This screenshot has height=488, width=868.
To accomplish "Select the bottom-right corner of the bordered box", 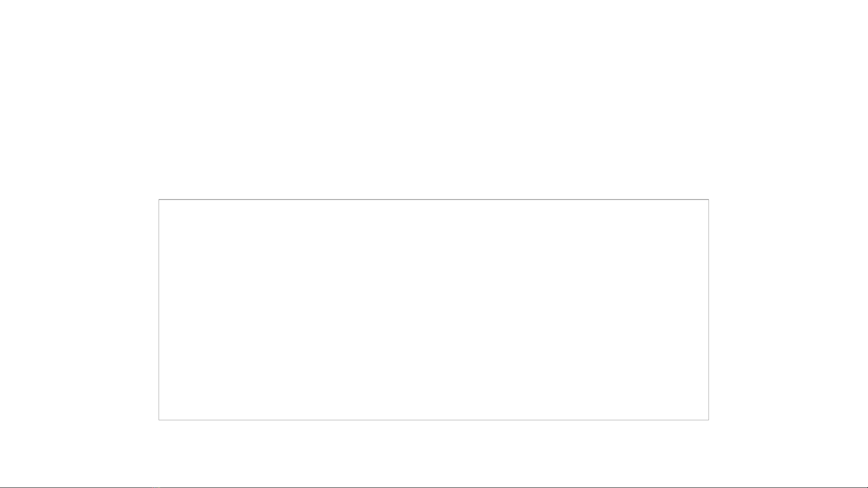I will (x=708, y=420).
